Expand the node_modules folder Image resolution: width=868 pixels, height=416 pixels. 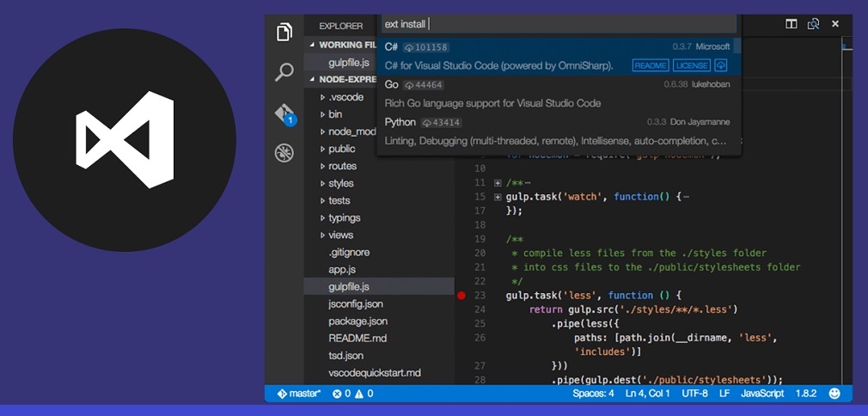tap(323, 132)
